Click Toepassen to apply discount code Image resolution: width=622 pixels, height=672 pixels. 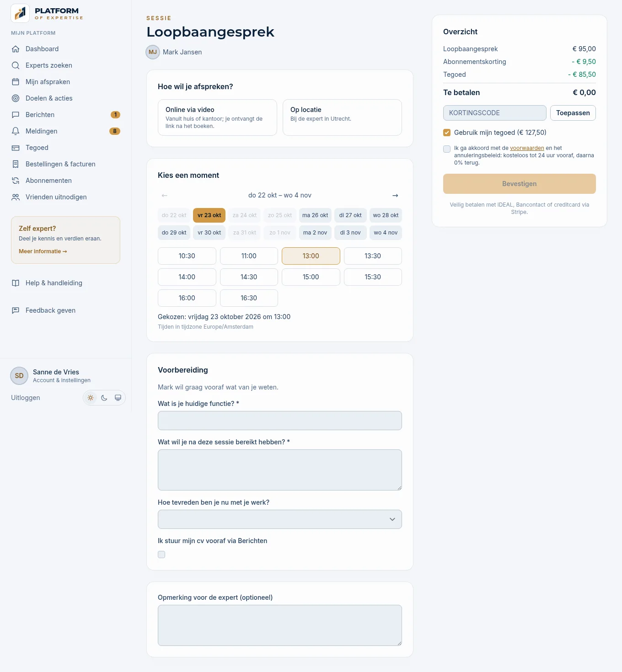[573, 113]
